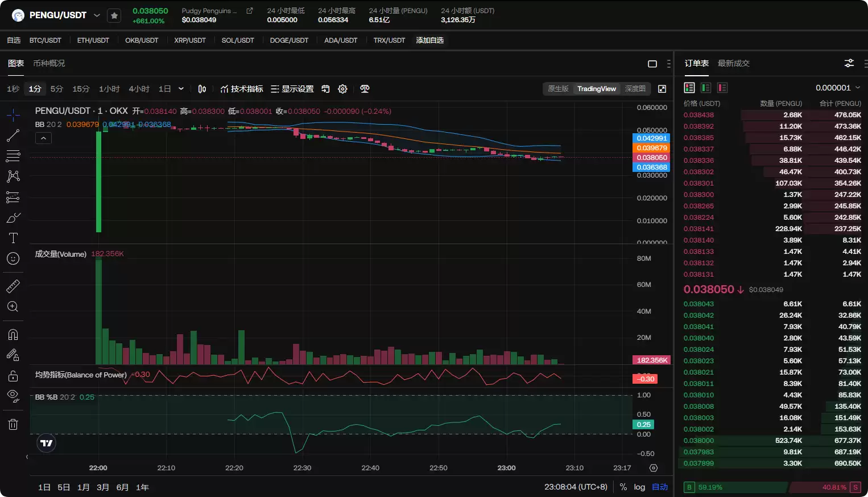This screenshot has height=497, width=868.
Task: Activate the magnet snap mode
Action: pyautogui.click(x=13, y=334)
